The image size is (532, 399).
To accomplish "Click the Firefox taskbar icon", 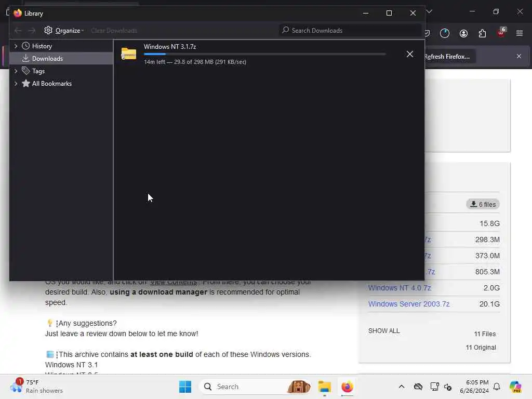I will [347, 387].
